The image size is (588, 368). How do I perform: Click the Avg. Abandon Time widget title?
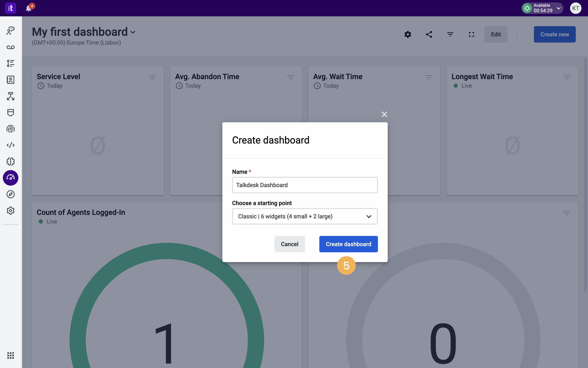pos(207,77)
